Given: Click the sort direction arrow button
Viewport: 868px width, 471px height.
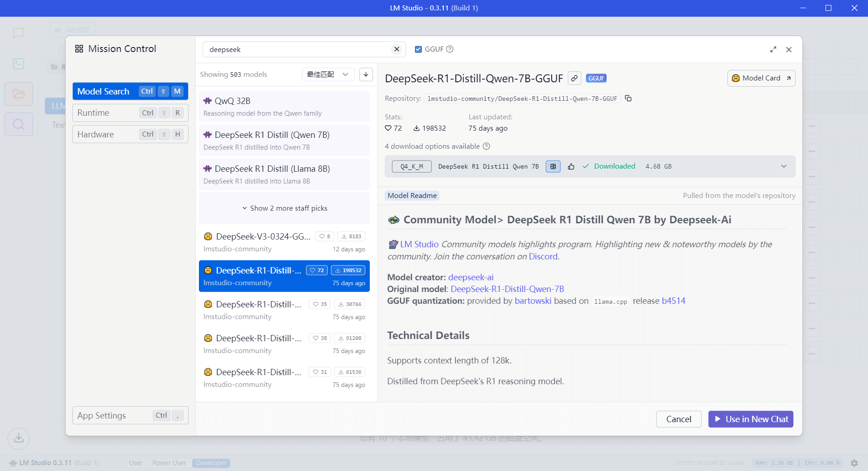Looking at the screenshot, I should coord(366,75).
